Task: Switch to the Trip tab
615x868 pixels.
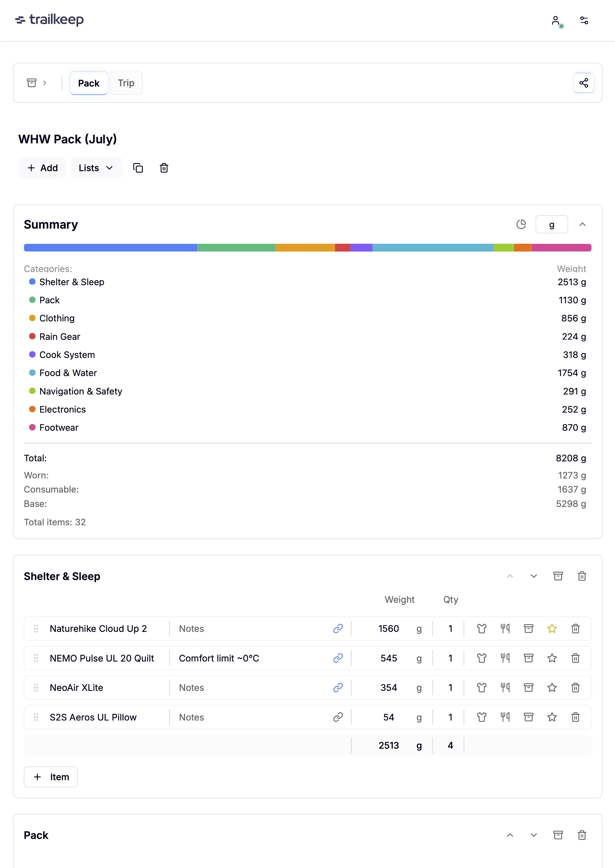Action: click(126, 83)
